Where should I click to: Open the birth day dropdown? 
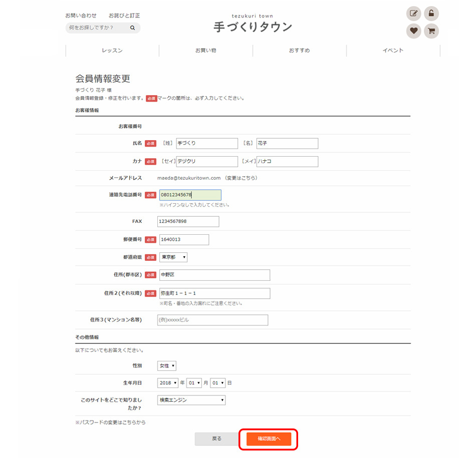pos(218,383)
